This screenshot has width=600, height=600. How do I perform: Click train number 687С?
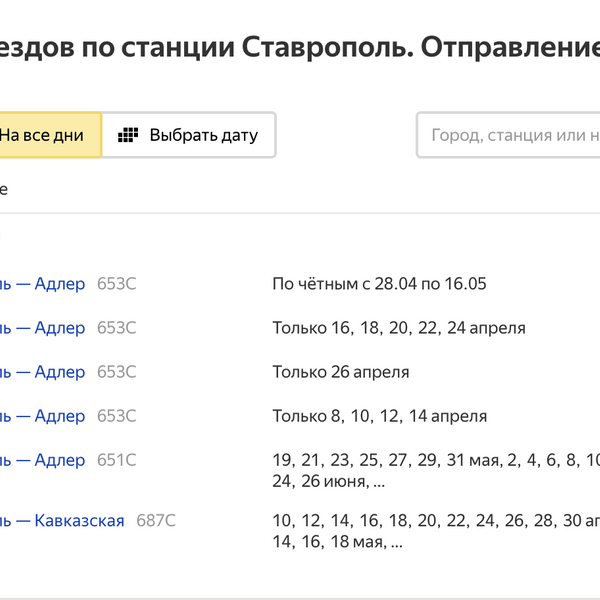156,520
